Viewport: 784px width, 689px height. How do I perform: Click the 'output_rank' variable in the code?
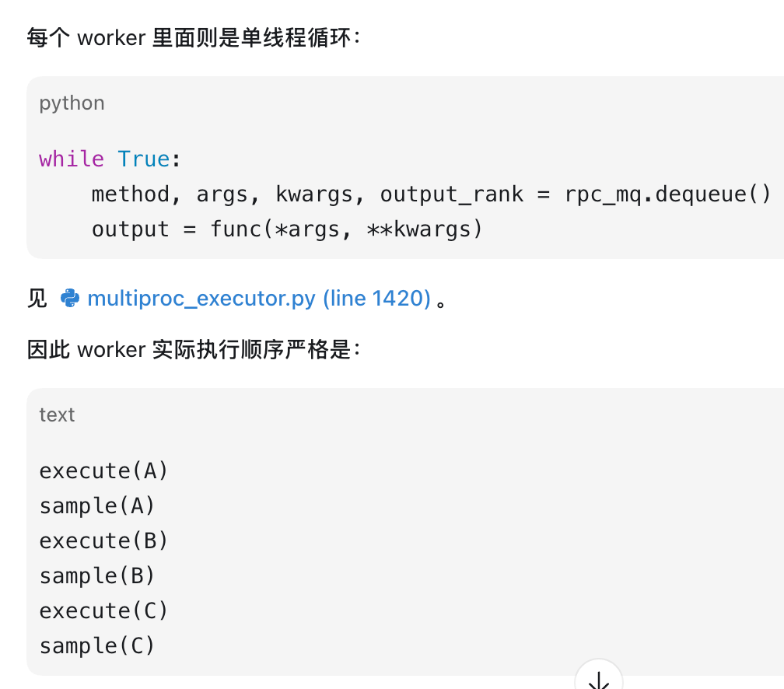coord(451,194)
